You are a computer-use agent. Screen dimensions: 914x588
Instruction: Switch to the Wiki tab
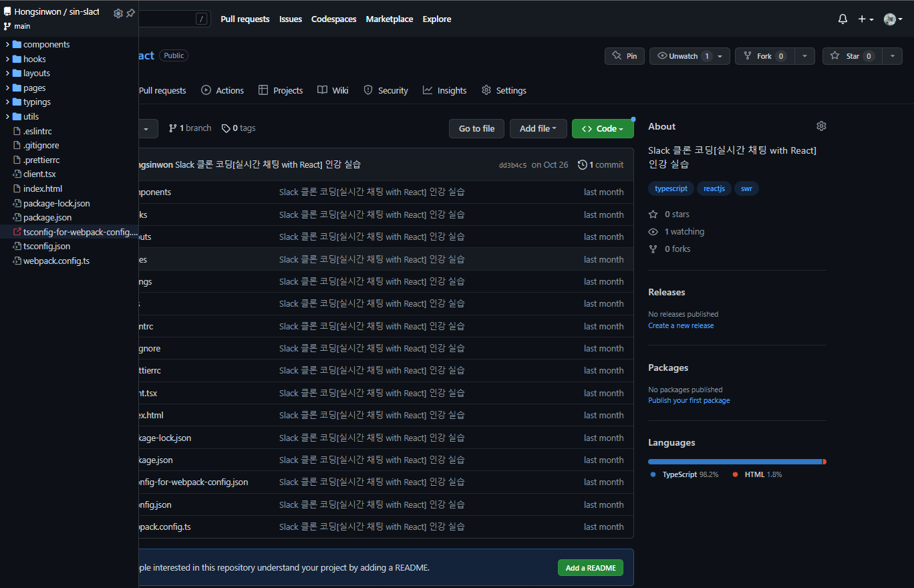pos(333,90)
